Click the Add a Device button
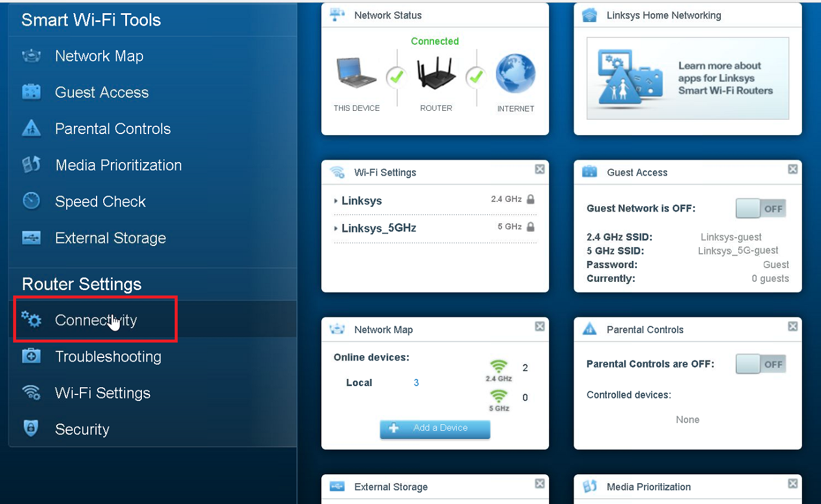821x504 pixels. pyautogui.click(x=435, y=428)
